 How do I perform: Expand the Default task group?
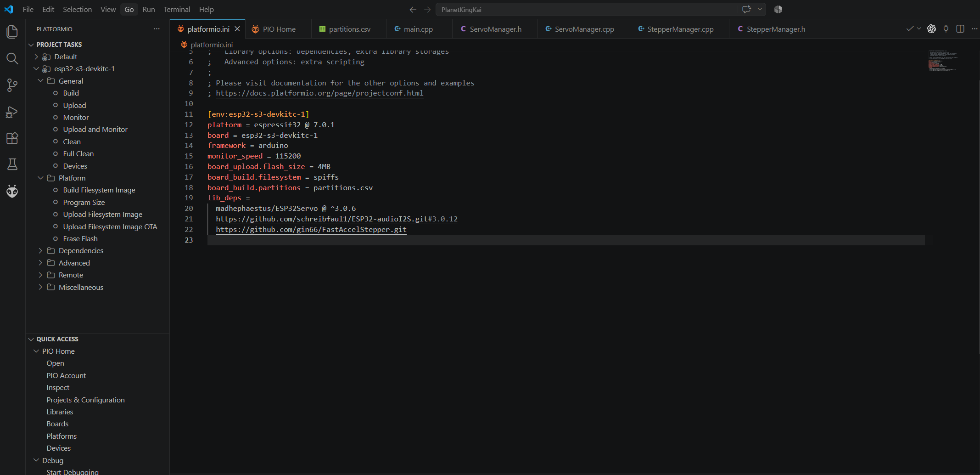(x=36, y=57)
